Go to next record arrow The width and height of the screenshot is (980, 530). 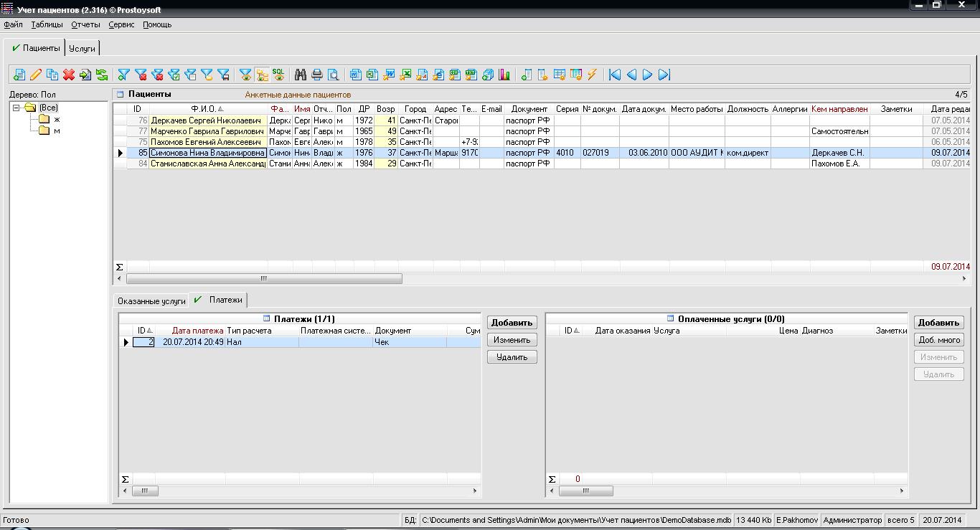(648, 75)
